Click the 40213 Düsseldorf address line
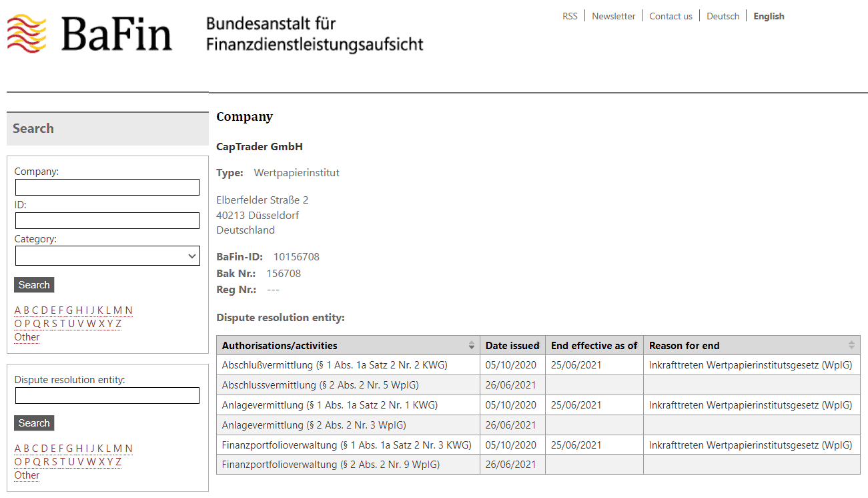 258,215
